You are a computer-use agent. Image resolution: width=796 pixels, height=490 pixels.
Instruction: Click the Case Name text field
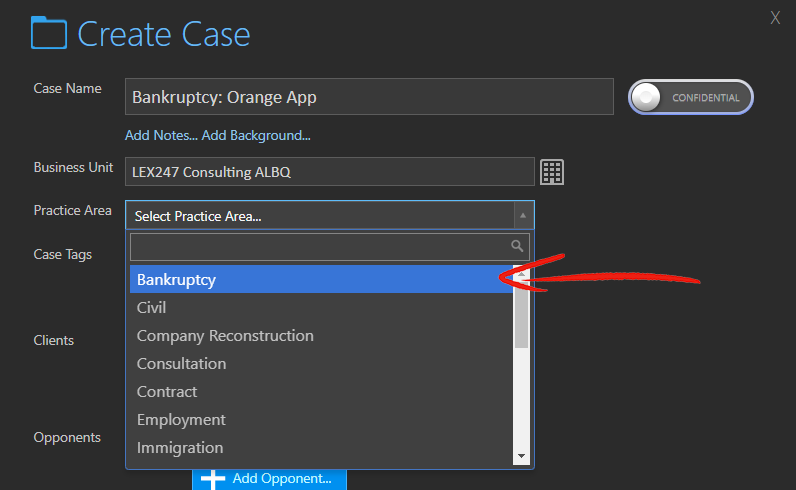click(x=368, y=98)
